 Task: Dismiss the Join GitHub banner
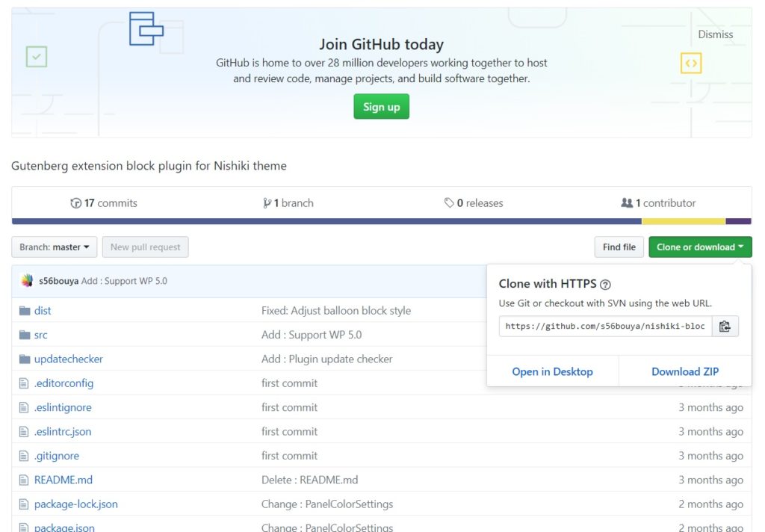tap(715, 34)
